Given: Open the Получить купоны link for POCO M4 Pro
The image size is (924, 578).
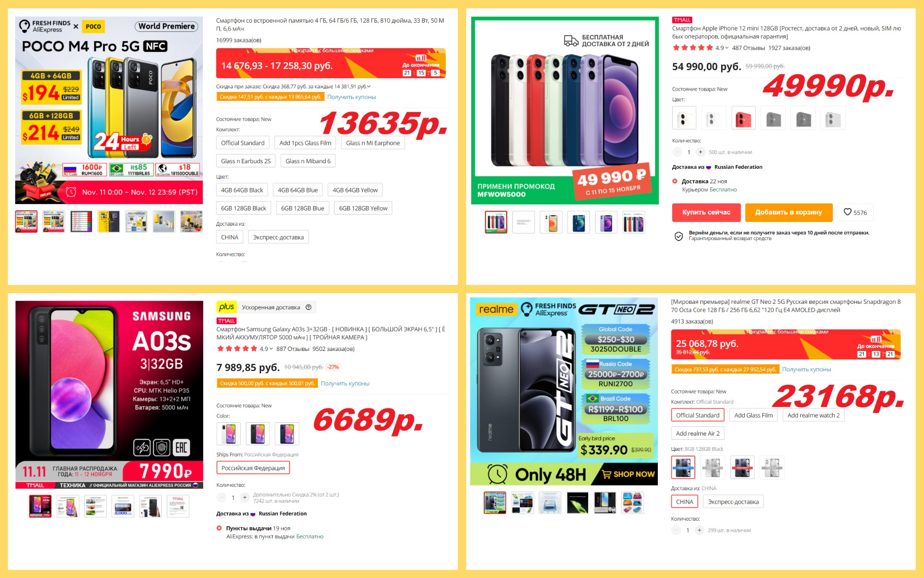Looking at the screenshot, I should (352, 97).
